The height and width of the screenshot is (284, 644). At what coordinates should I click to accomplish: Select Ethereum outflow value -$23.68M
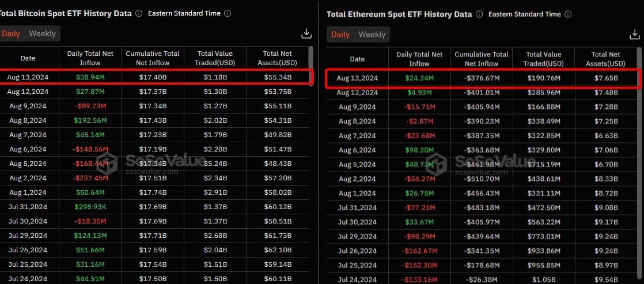(x=419, y=135)
